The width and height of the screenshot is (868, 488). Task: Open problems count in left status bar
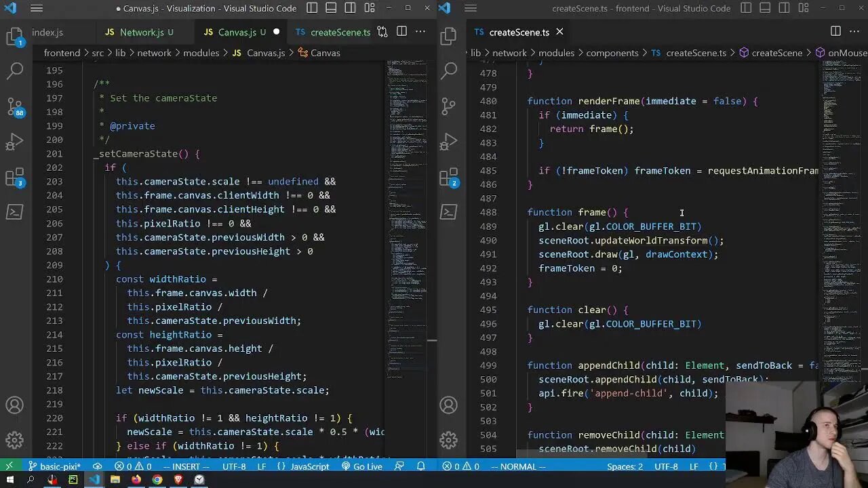pos(133,466)
